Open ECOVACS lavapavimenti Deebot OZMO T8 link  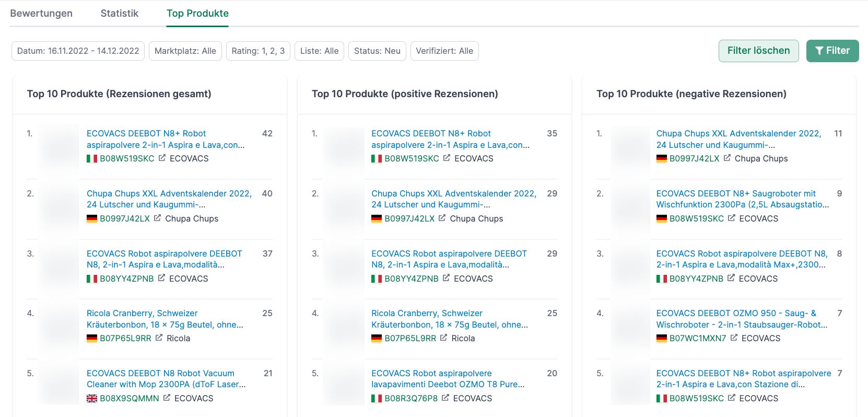point(448,379)
